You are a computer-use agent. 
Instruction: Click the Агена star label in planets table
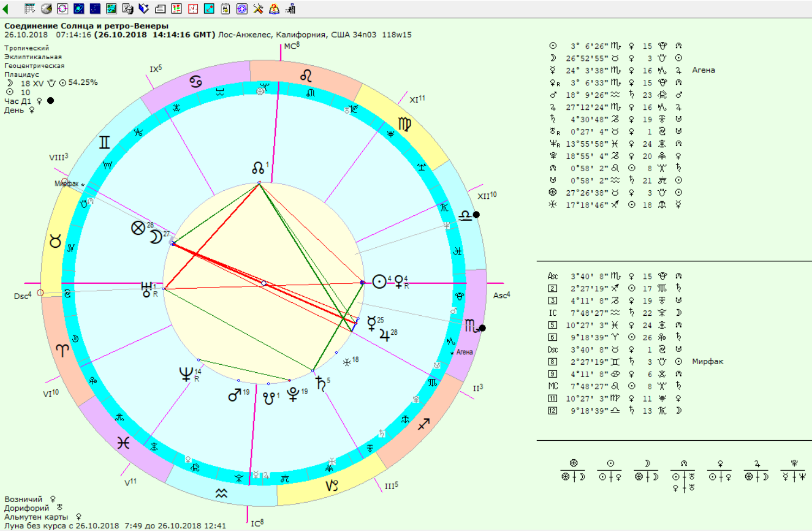click(x=703, y=70)
